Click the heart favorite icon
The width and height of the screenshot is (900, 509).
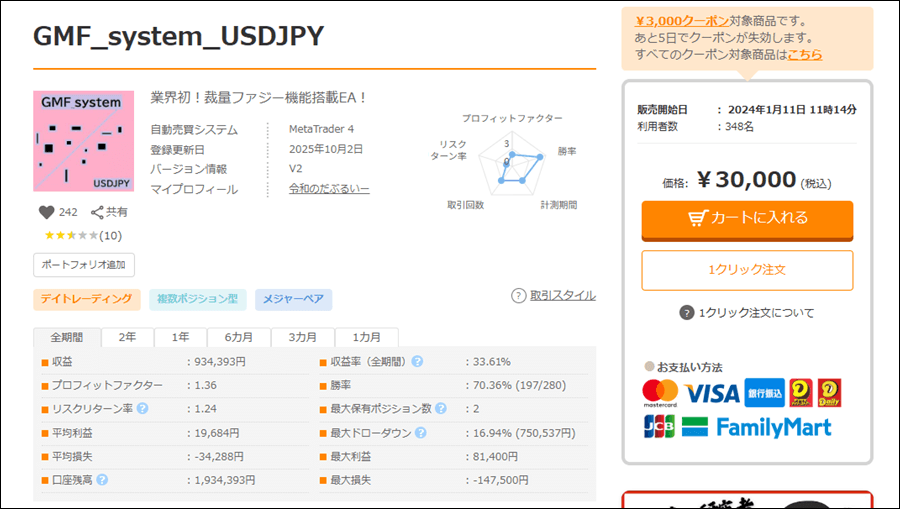pos(46,212)
